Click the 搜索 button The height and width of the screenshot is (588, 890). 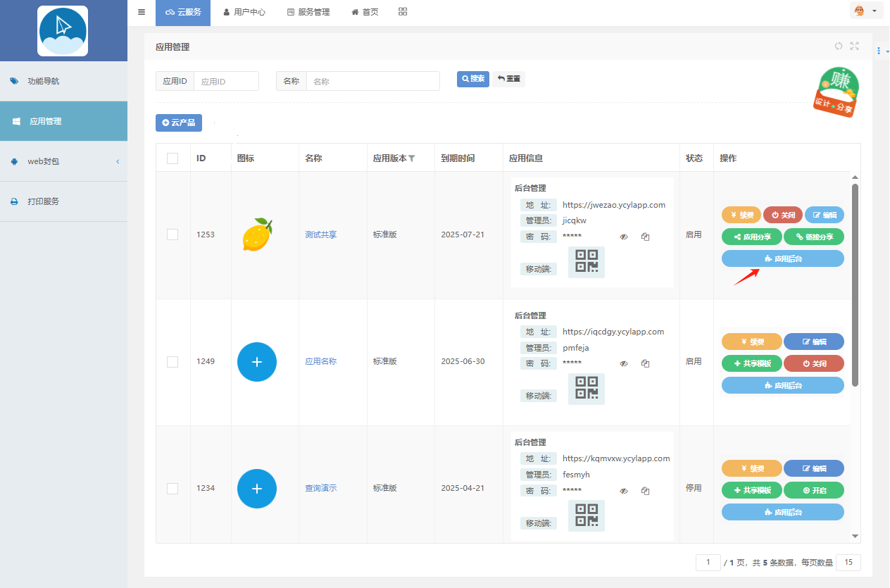click(x=473, y=79)
